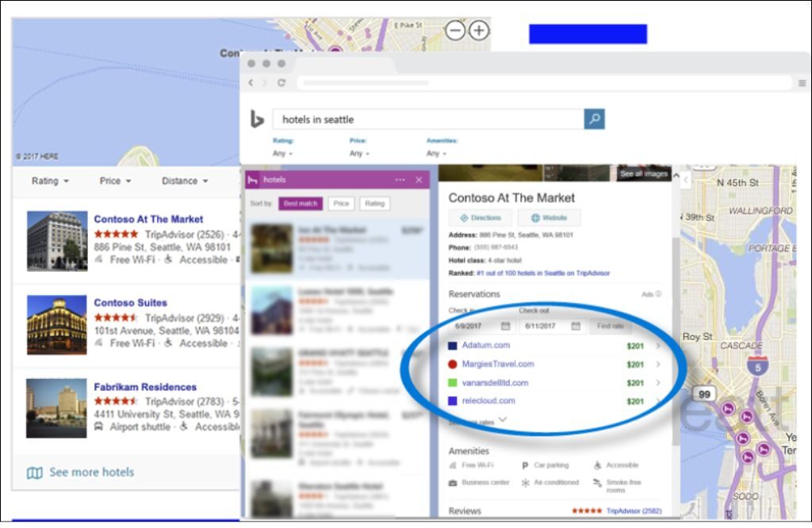
Task: Open the Price filter in back window
Action: click(x=115, y=181)
